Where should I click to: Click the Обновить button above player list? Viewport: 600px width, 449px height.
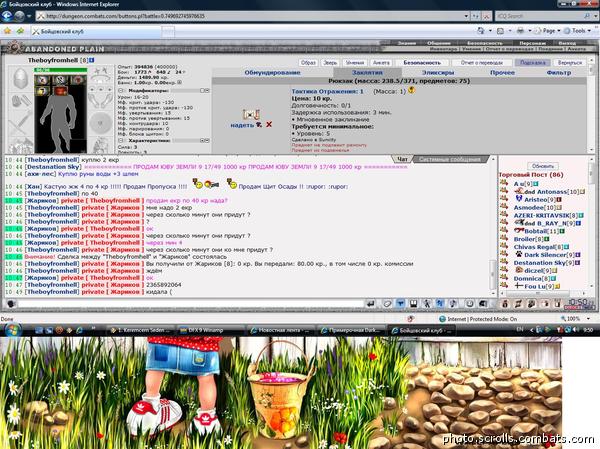point(543,166)
